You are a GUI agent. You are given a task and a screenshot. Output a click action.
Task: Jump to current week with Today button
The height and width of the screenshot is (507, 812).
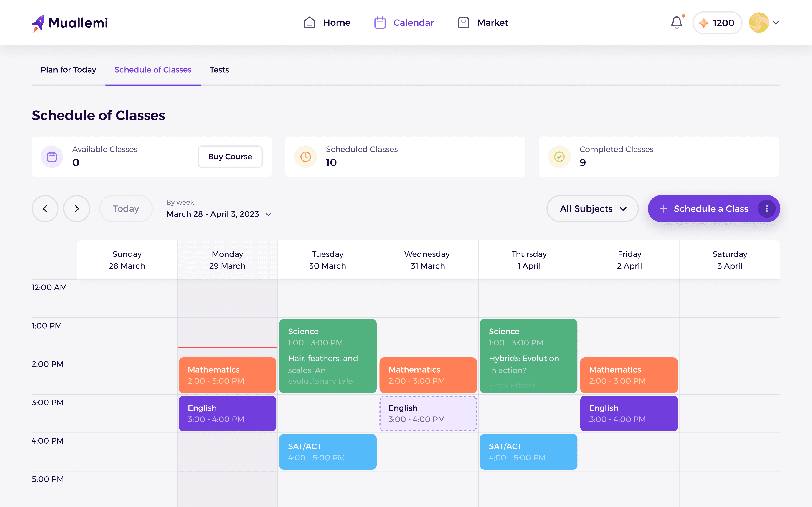[126, 209]
